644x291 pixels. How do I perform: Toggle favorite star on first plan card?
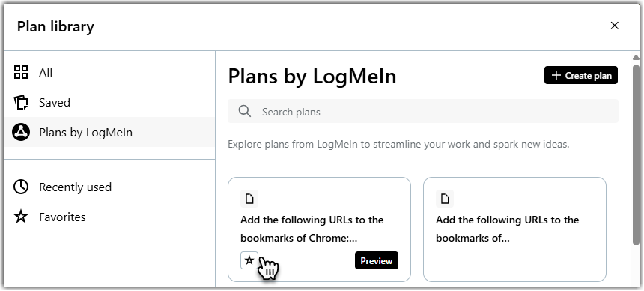coord(249,260)
